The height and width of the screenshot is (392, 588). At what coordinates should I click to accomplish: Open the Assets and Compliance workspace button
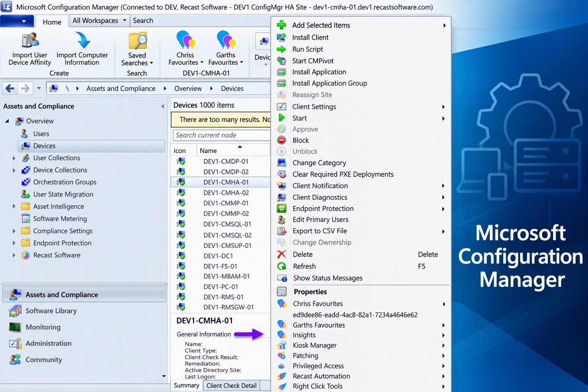point(85,295)
